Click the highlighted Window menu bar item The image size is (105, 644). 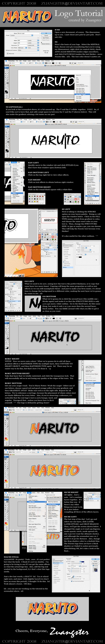[14, 162]
